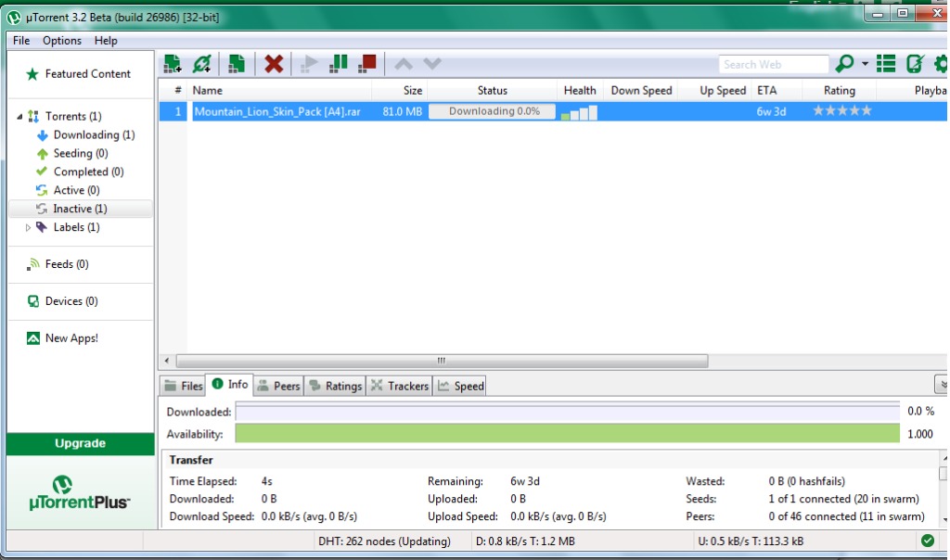Sort by the Down Speed column header
This screenshot has width=950, height=560.
(641, 90)
